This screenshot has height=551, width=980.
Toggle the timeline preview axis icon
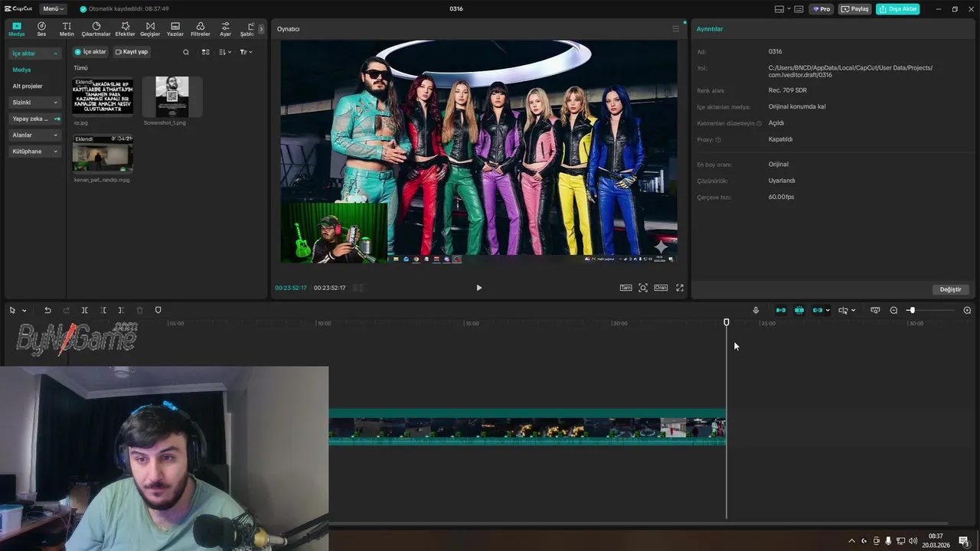click(x=843, y=310)
